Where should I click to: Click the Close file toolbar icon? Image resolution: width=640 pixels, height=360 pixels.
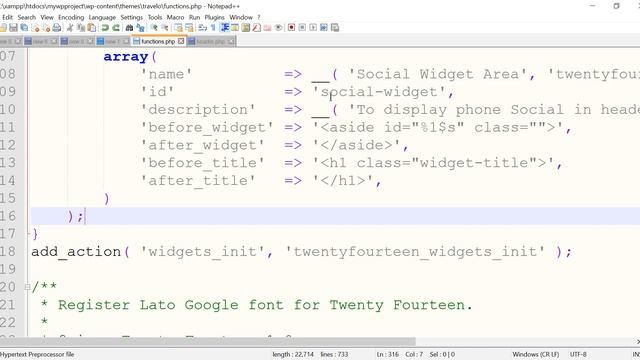click(36, 28)
